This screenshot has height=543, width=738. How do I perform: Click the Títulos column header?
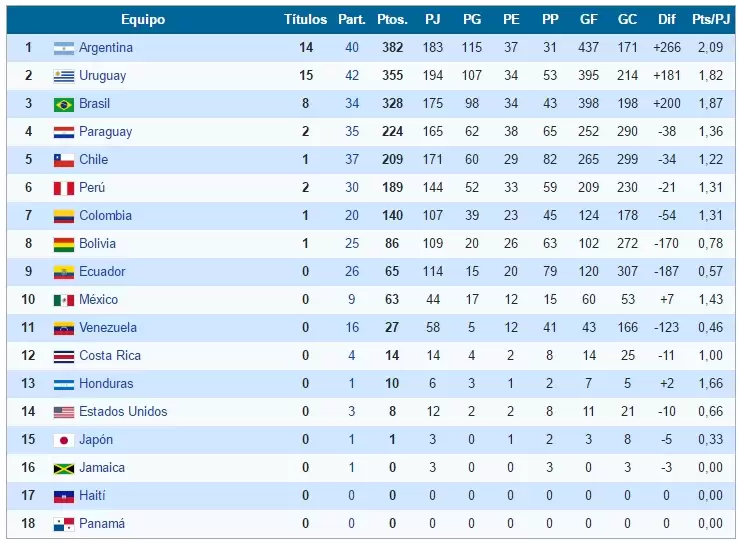[305, 20]
